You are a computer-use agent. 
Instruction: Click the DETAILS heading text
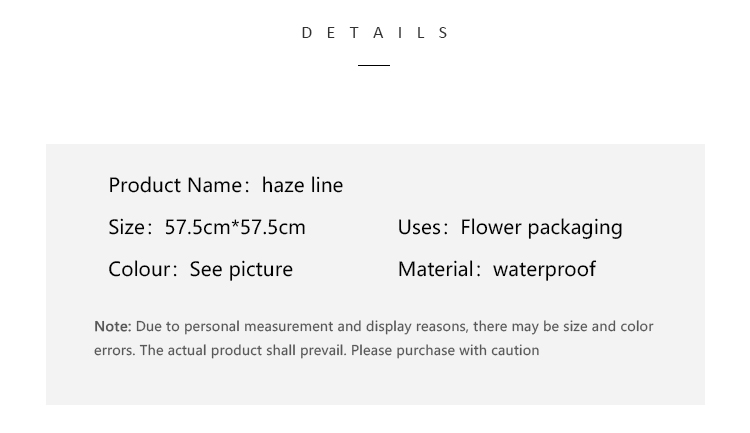pyautogui.click(x=375, y=33)
